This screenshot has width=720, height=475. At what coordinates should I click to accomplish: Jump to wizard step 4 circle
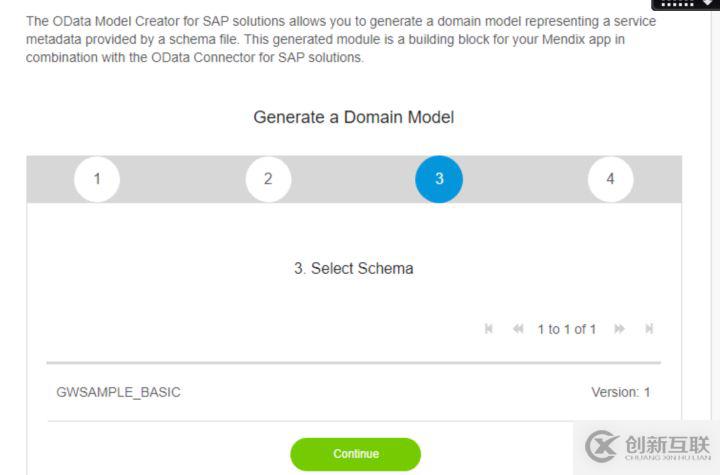[610, 179]
